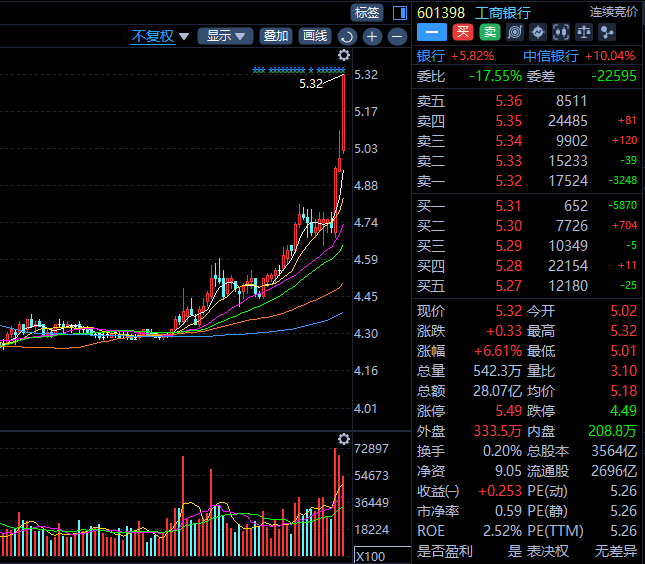This screenshot has width=645, height=564.
Task: Select the 卖四 price 5.35
Action: 508,121
